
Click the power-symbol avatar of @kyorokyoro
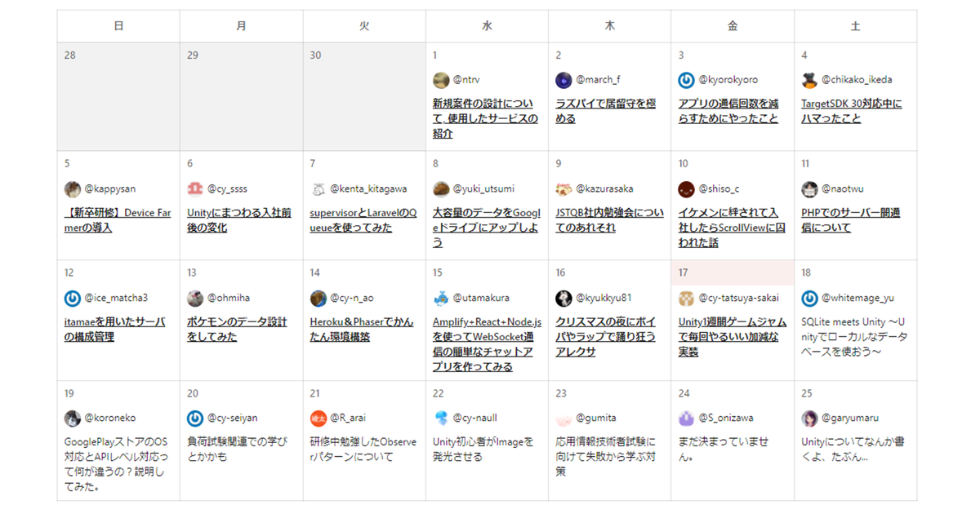click(x=687, y=80)
